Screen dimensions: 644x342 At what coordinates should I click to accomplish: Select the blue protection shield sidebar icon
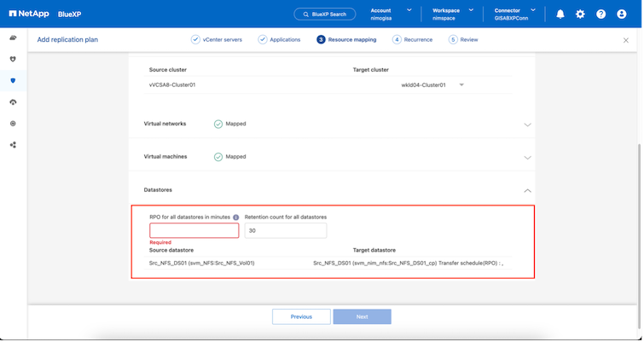coord(13,81)
